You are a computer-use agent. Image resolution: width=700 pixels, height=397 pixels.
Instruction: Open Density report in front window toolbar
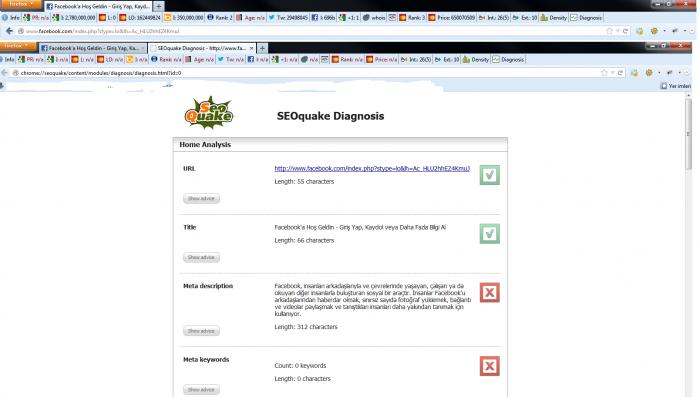476,59
